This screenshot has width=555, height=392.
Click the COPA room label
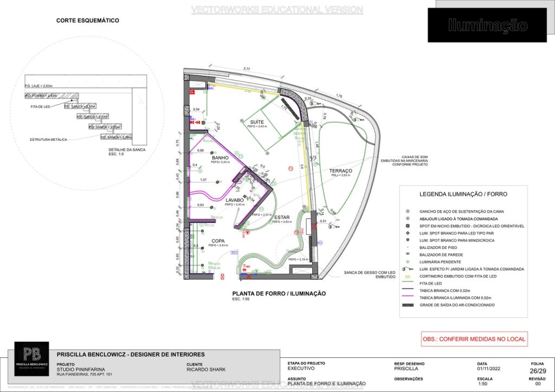click(218, 241)
